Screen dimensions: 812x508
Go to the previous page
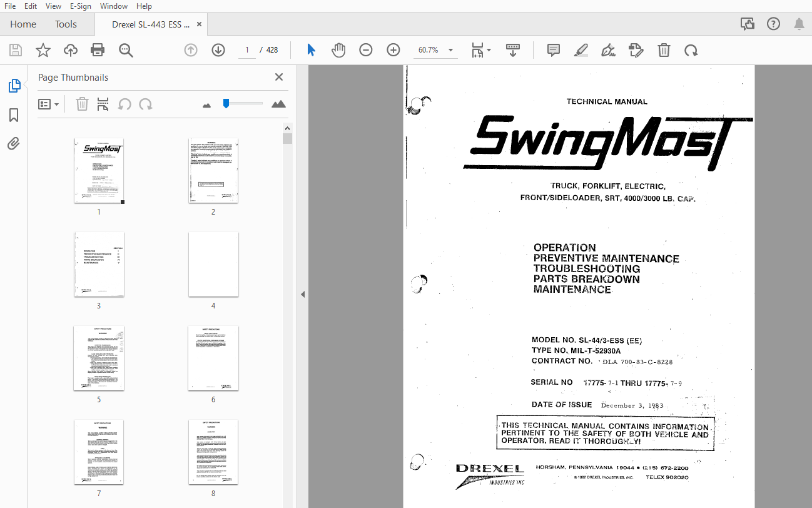coord(191,50)
